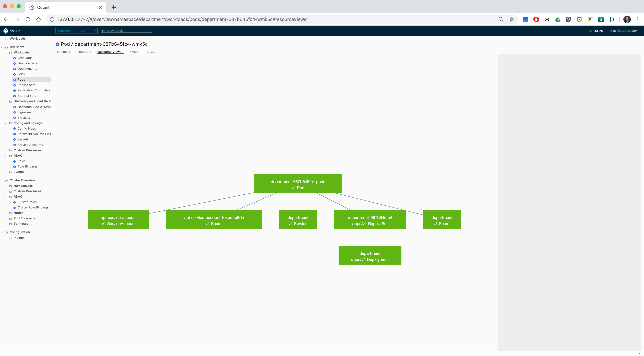Bookmark this page with star icon

[x=512, y=19]
